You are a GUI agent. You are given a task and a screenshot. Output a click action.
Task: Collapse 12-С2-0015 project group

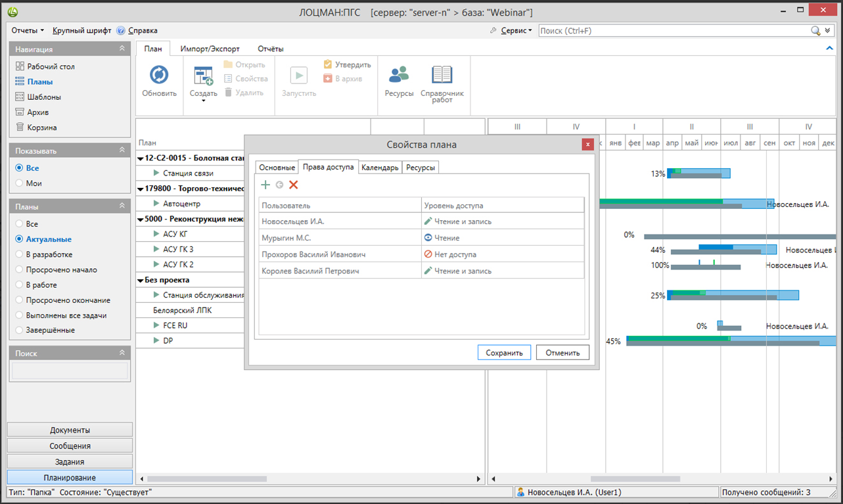point(141,158)
